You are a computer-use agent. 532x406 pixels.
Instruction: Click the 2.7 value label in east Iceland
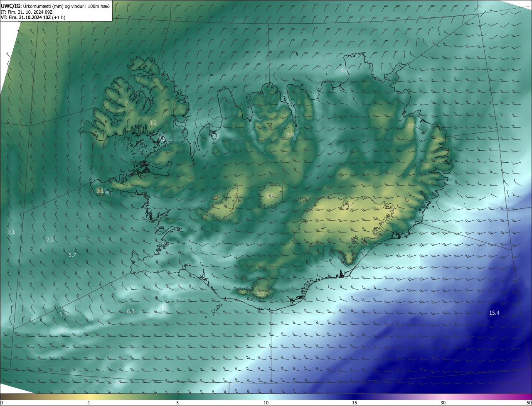click(411, 126)
